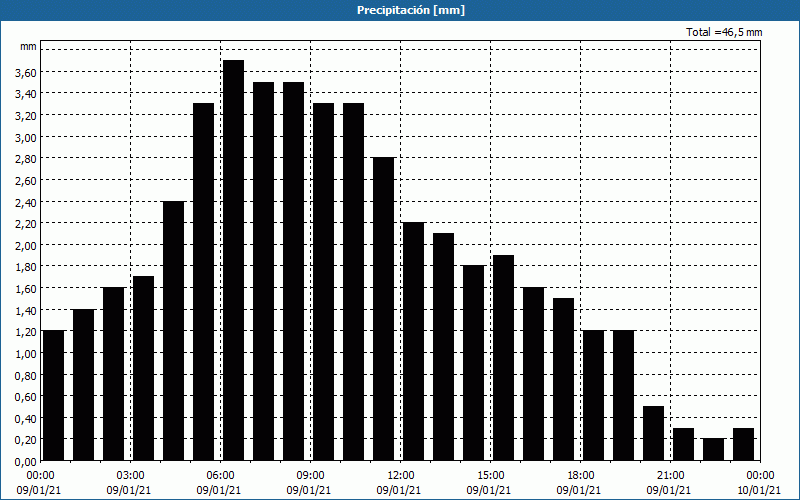Select the 1,90 mm bar starting at 15:00
This screenshot has height=500, width=800.
(504, 358)
